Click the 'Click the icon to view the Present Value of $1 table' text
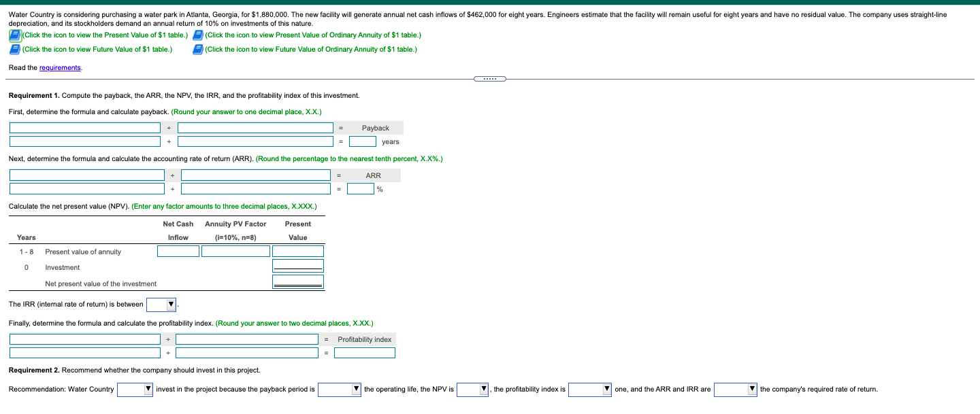 point(105,35)
